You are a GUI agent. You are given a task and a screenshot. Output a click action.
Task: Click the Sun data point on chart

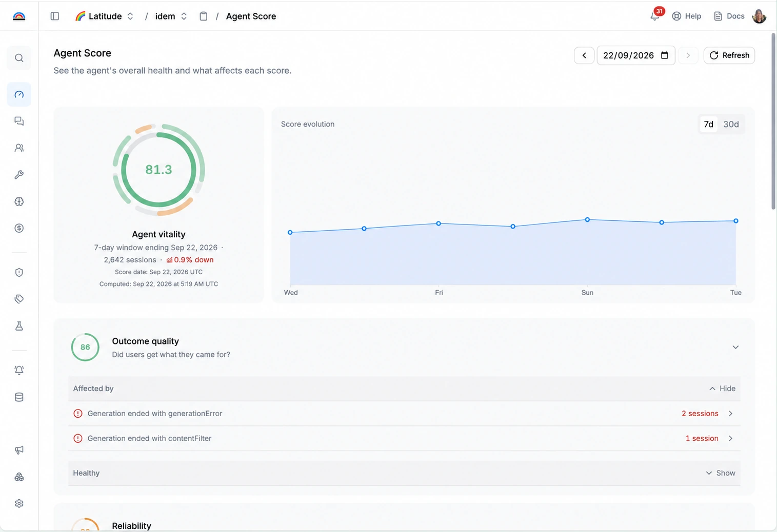coord(587,220)
